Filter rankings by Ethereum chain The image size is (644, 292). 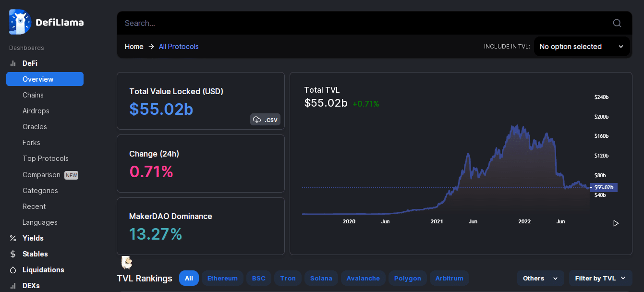click(x=222, y=278)
